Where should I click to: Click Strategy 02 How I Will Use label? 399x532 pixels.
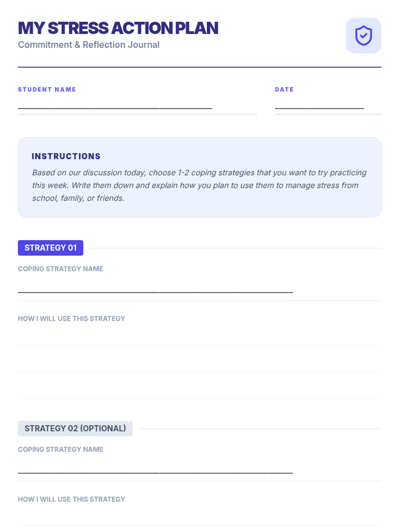(x=71, y=499)
